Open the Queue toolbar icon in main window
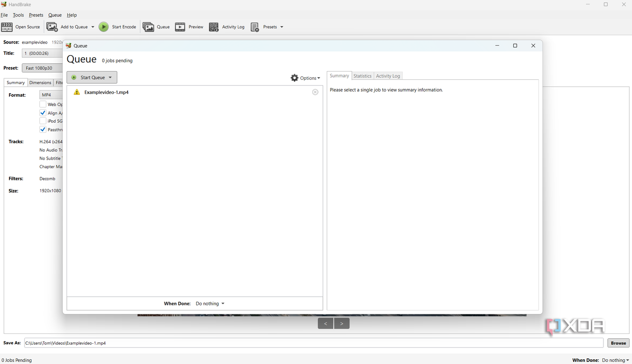The width and height of the screenshot is (632, 364). (149, 27)
